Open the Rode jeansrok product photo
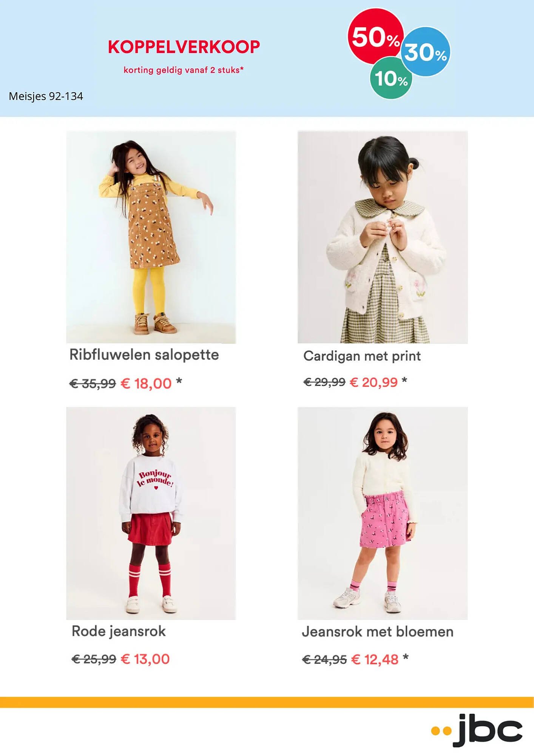 (x=151, y=513)
